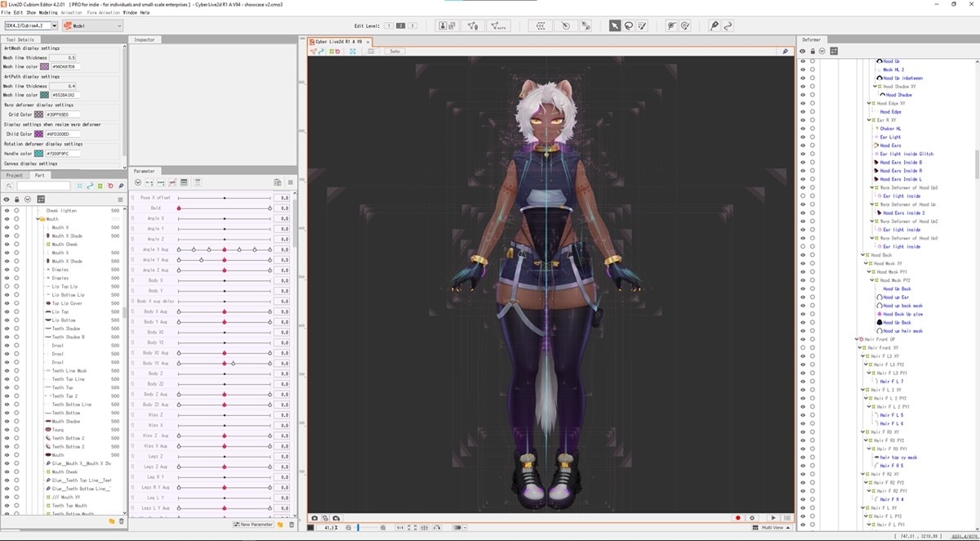Click the 1:1 zoom reset button
Image resolution: width=980 pixels, height=541 pixels.
click(x=399, y=528)
